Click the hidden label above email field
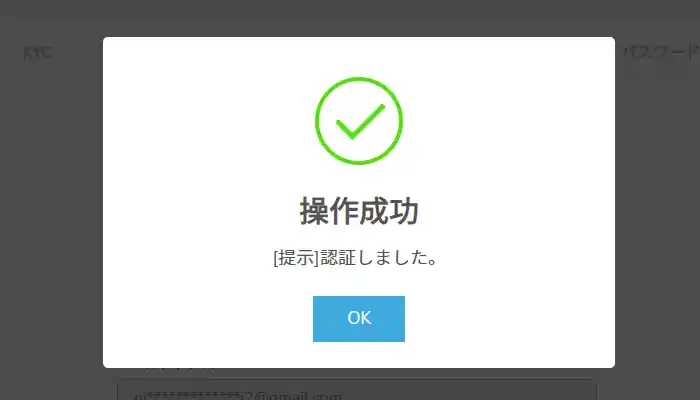This screenshot has height=400, width=700. pos(179,369)
